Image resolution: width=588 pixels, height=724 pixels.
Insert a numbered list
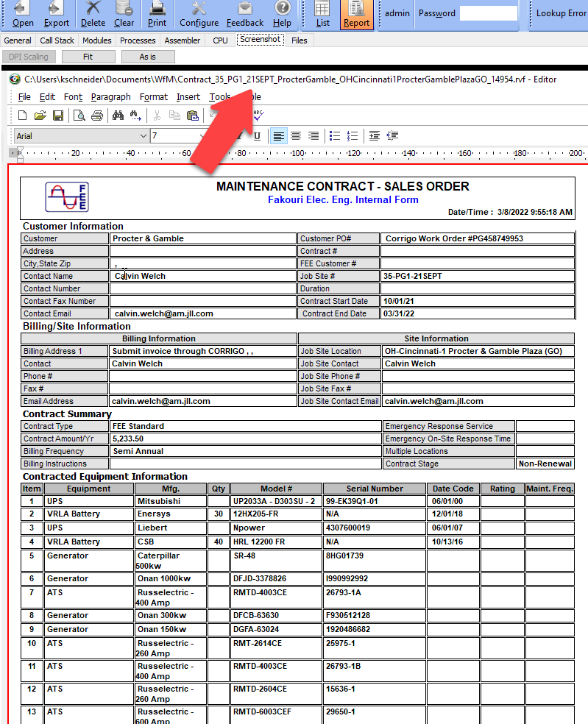[x=353, y=135]
